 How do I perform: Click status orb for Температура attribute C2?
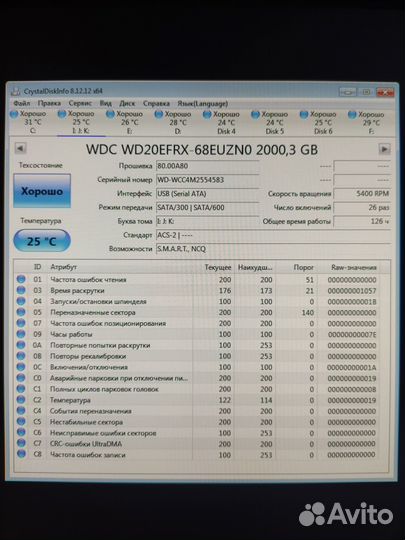[x=21, y=400]
